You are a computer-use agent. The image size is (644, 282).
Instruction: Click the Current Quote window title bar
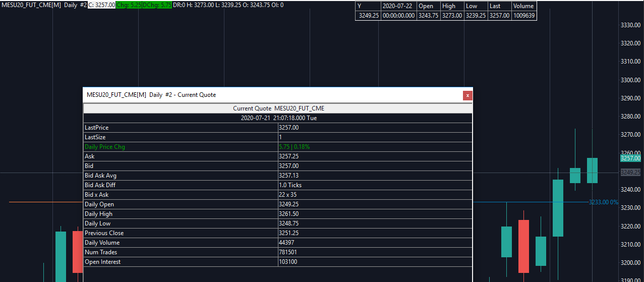[x=272, y=95]
